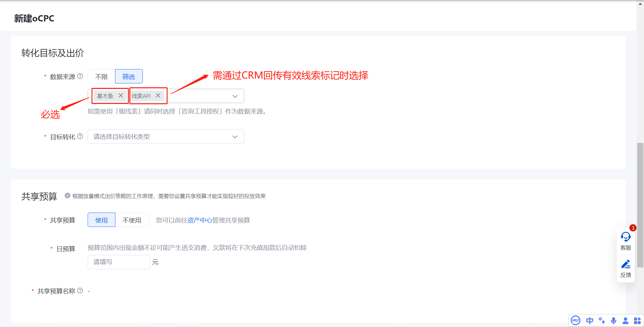Choose 使用 for shared budget
This screenshot has height=327, width=644.
[101, 220]
